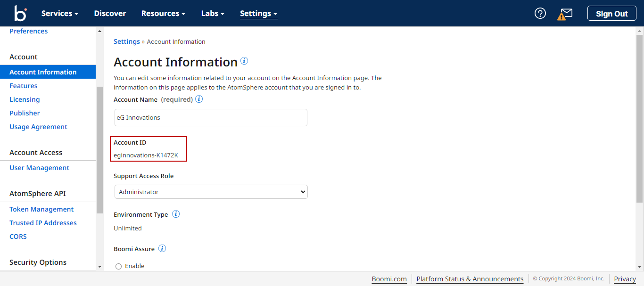This screenshot has height=286, width=644.
Task: Click the Support Access Role label
Action: (143, 176)
